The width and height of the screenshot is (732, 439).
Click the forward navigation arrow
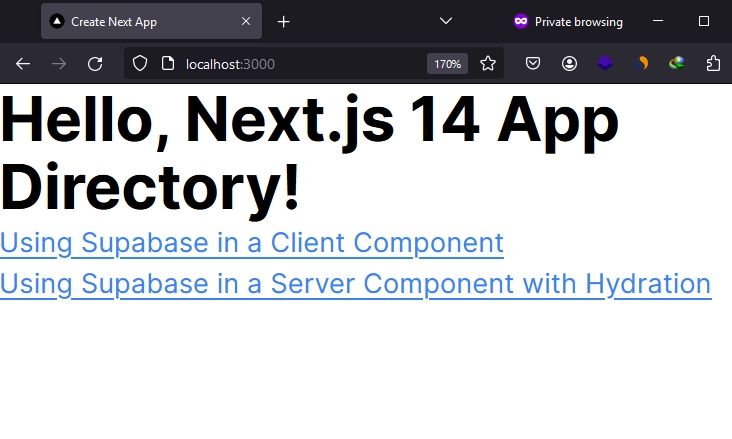59,64
